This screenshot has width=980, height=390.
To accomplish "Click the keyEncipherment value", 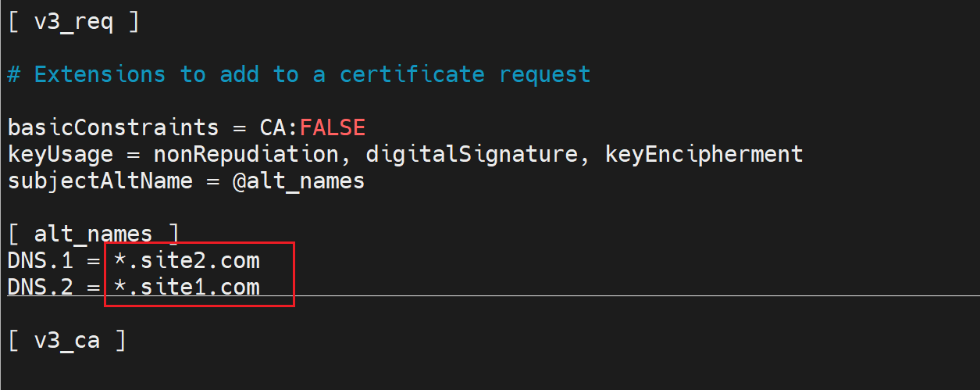I will tap(704, 153).
